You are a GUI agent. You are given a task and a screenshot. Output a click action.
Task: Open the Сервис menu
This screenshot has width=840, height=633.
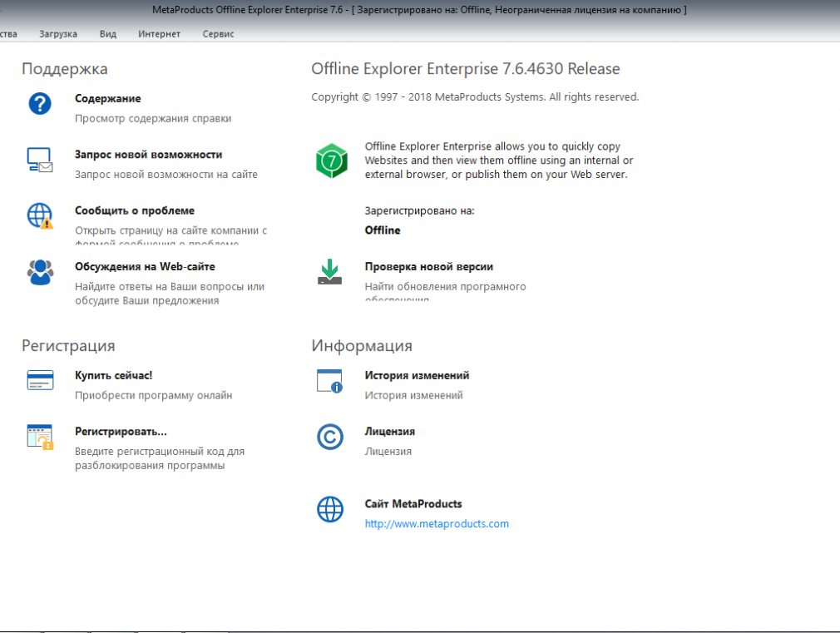pos(218,34)
